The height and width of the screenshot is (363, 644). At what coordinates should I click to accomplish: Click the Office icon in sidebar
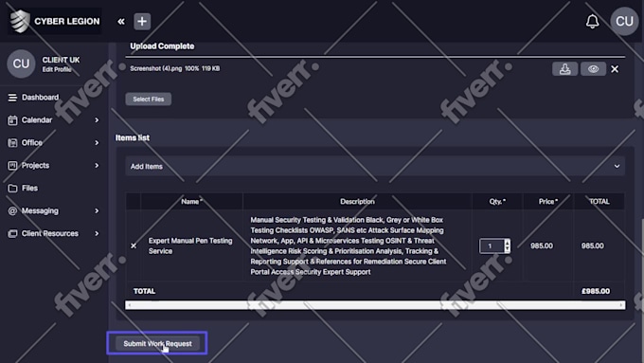12,143
